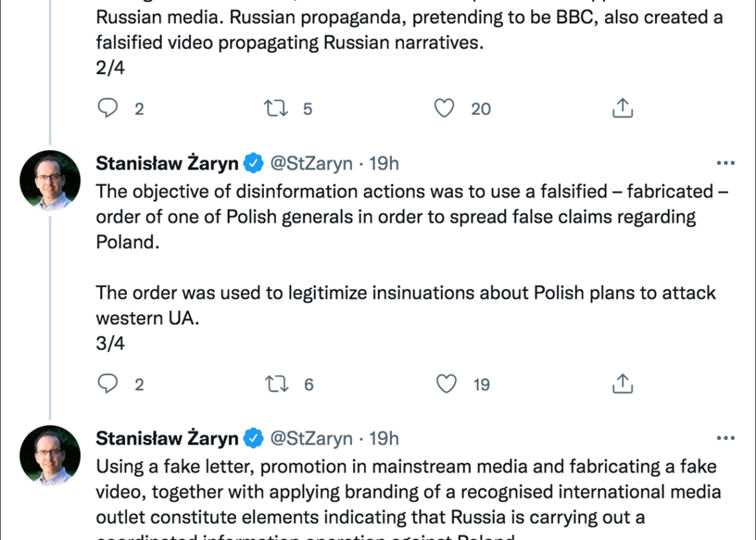Open Stanisław Żaryn's avatar on 3/4 tweet
The image size is (756, 540).
pyautogui.click(x=50, y=181)
